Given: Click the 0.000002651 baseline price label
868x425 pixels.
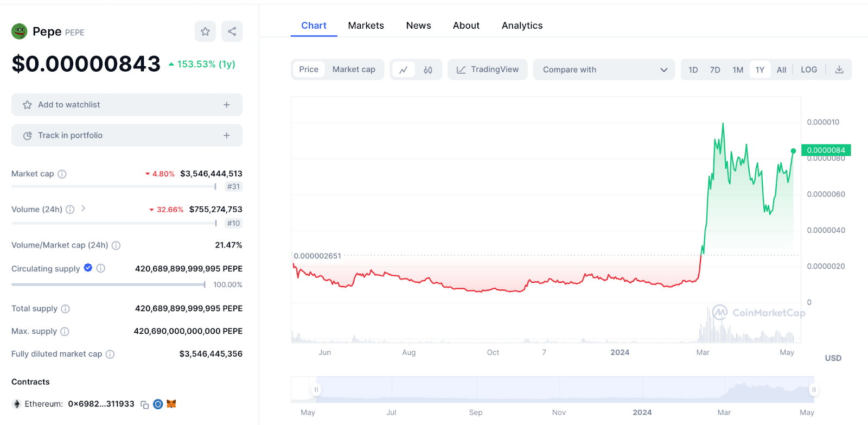Looking at the screenshot, I should (x=317, y=256).
